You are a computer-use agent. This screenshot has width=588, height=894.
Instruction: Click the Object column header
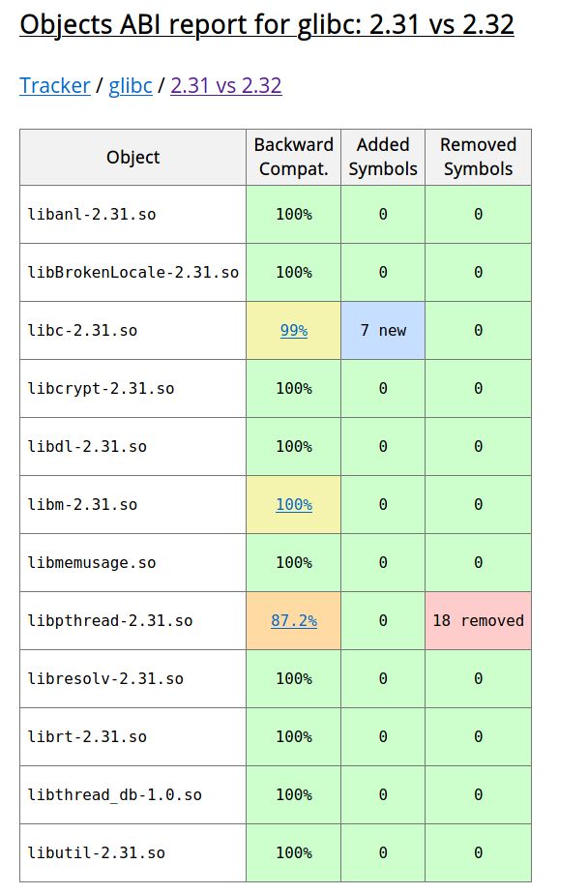(133, 157)
